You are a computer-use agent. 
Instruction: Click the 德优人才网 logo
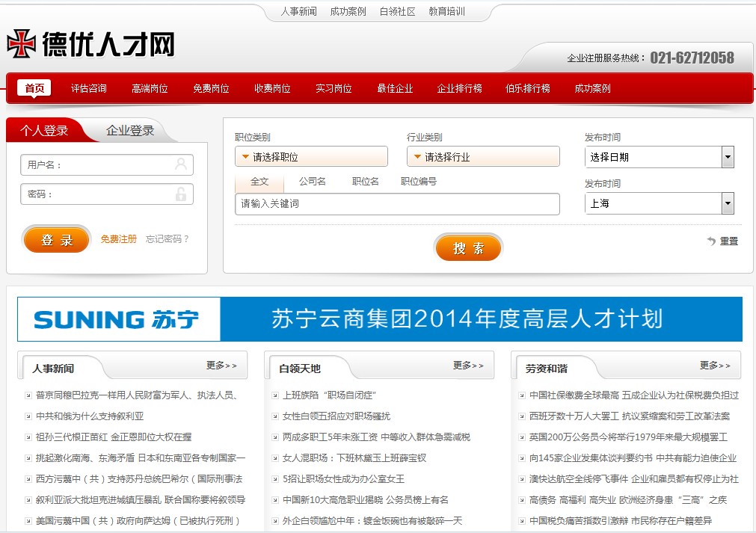(x=90, y=43)
